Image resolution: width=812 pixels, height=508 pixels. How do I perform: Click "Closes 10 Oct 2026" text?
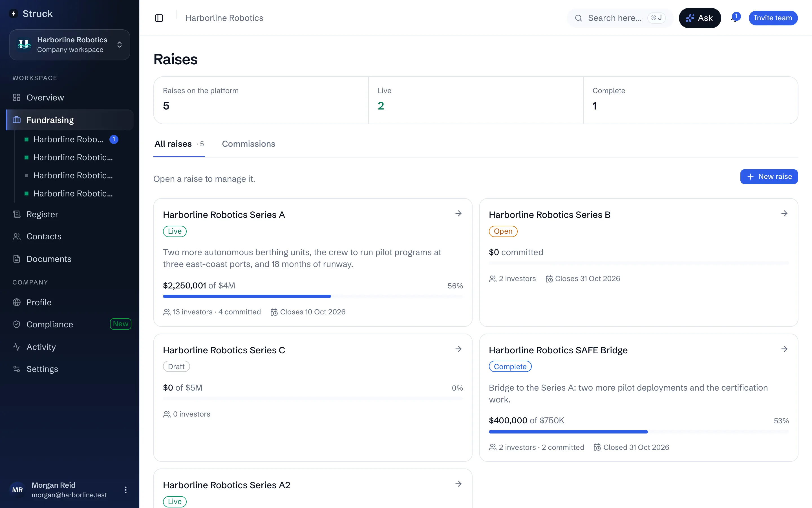coord(312,312)
